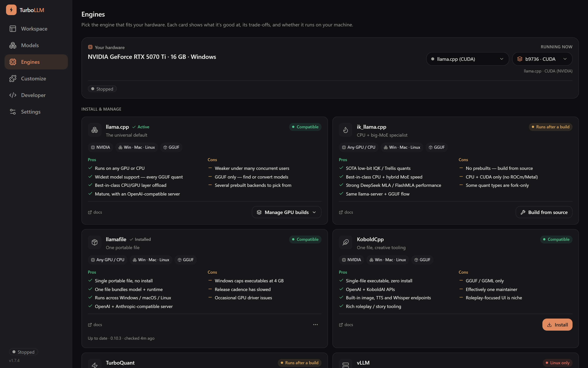Go to the Customize page
This screenshot has width=588, height=368.
point(36,78)
